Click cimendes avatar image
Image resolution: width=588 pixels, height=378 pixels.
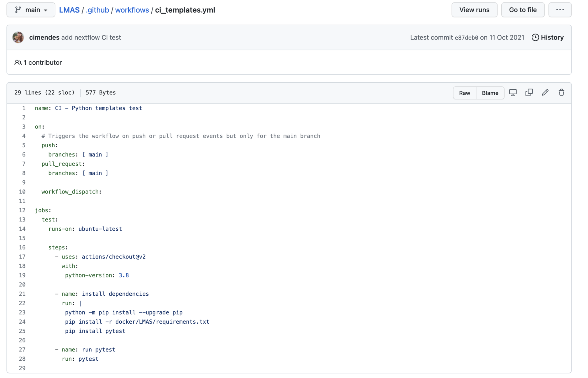18,38
